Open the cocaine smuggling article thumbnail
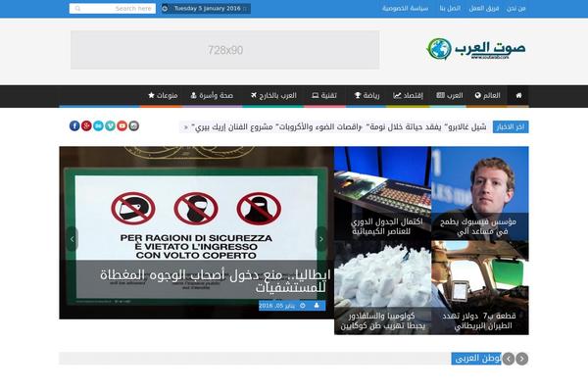The height and width of the screenshot is (392, 588). 382,288
